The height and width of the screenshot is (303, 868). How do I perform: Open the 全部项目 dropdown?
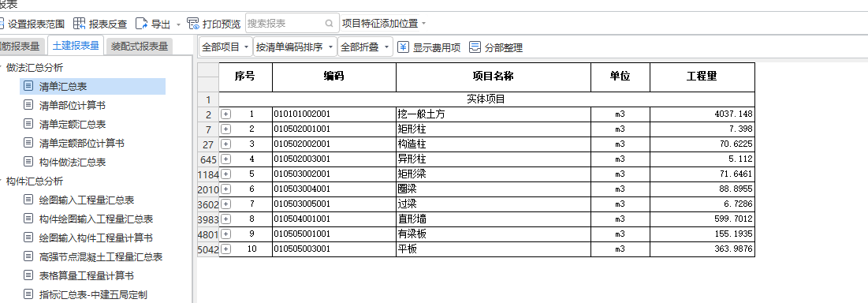[225, 47]
